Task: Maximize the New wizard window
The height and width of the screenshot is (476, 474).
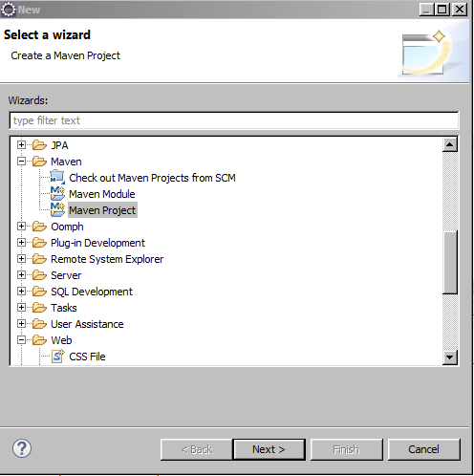Action: [442, 10]
